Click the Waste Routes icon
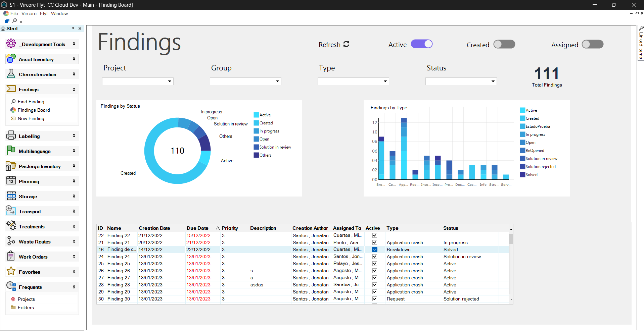Screen dimensions: 644x332 tap(11, 241)
